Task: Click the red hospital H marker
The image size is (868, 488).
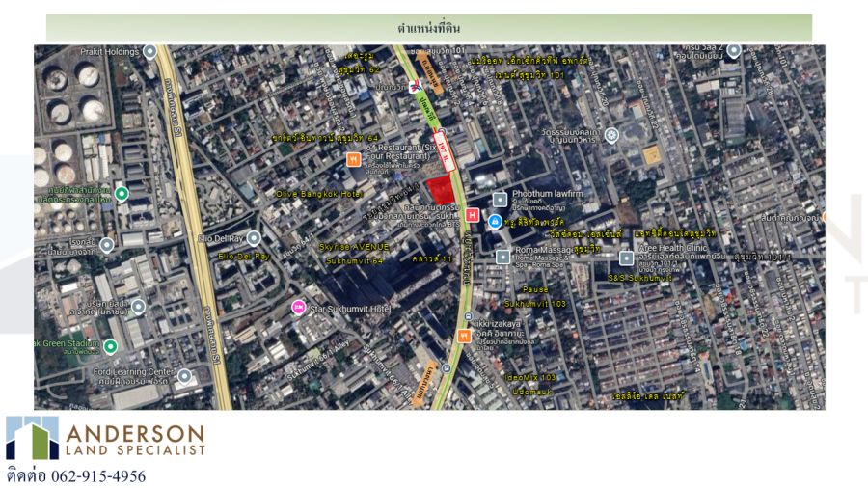Action: (472, 215)
